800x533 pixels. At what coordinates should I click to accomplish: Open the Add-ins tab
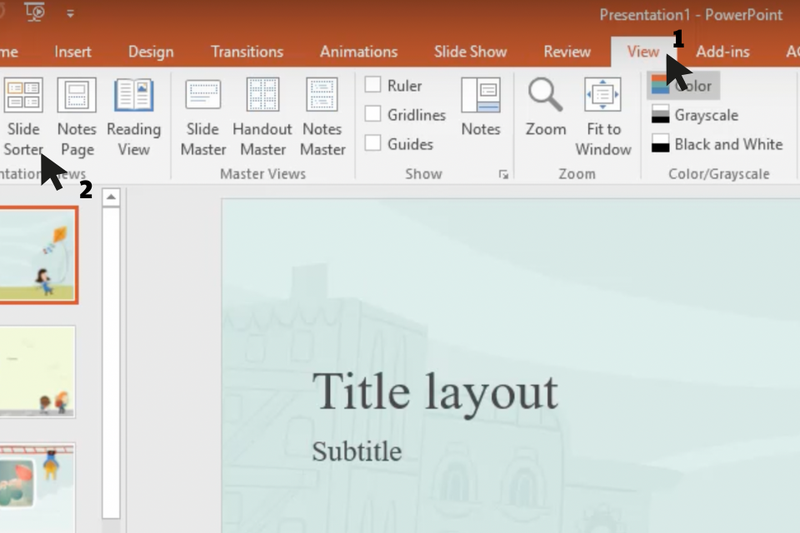(722, 52)
